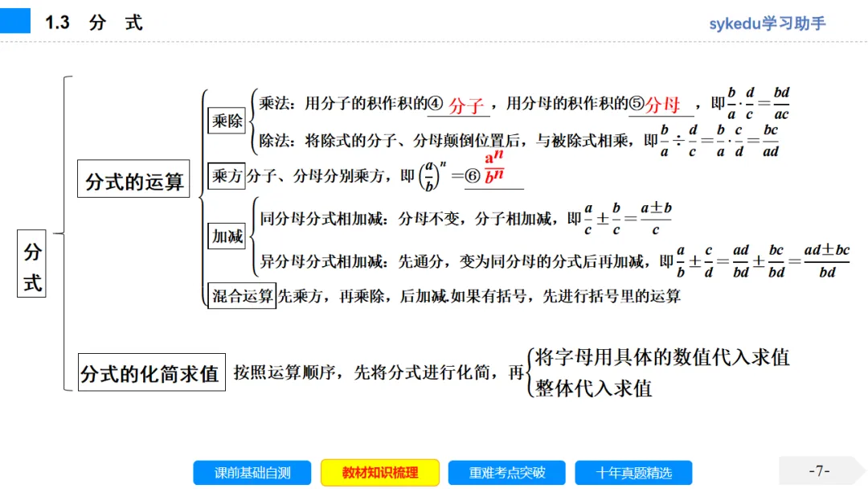The height and width of the screenshot is (489, 868).
Task: Toggle the highlighted 教材知识梳理 button
Action: tap(379, 473)
